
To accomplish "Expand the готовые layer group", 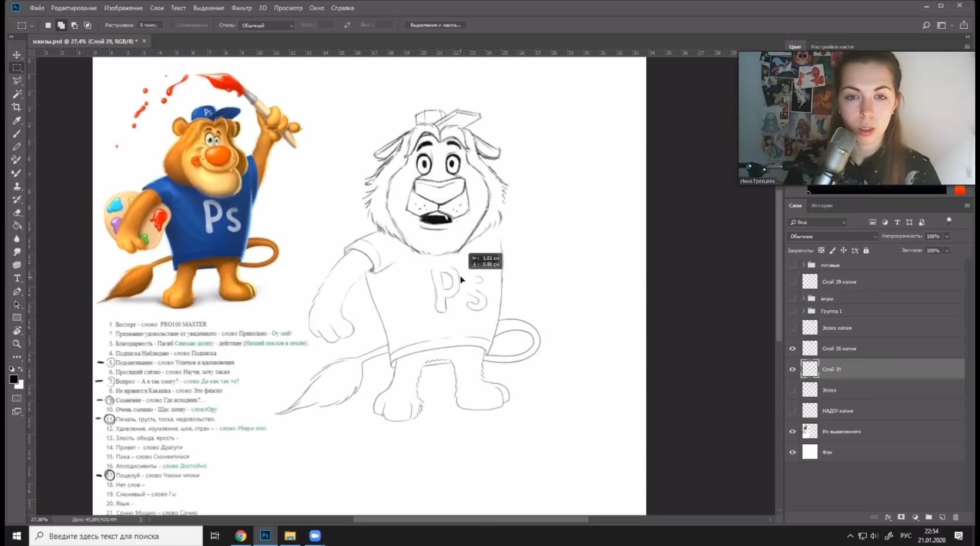I will point(803,265).
